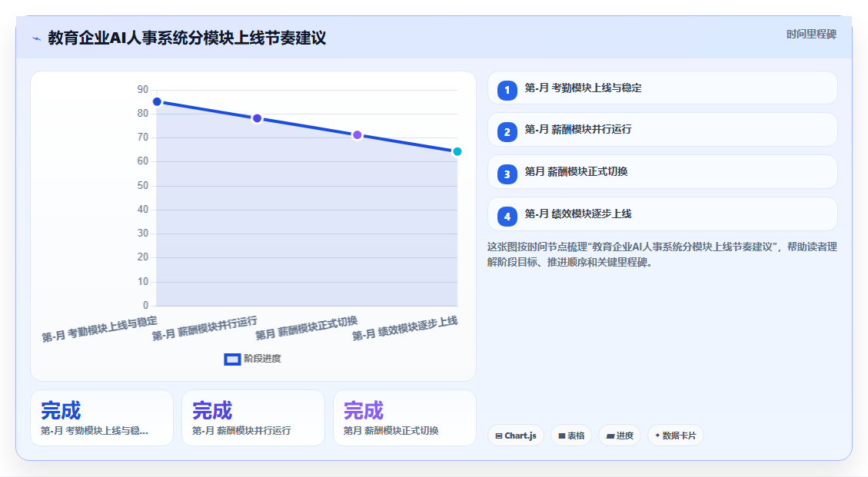The height and width of the screenshot is (477, 868).
Task: Click the blue 完成 card for 考勤模块
Action: coord(101,418)
